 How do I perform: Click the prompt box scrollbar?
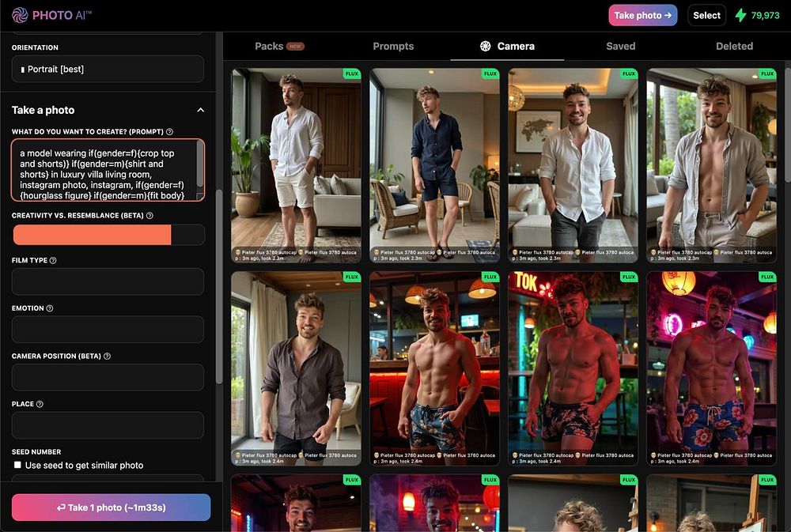pyautogui.click(x=200, y=164)
